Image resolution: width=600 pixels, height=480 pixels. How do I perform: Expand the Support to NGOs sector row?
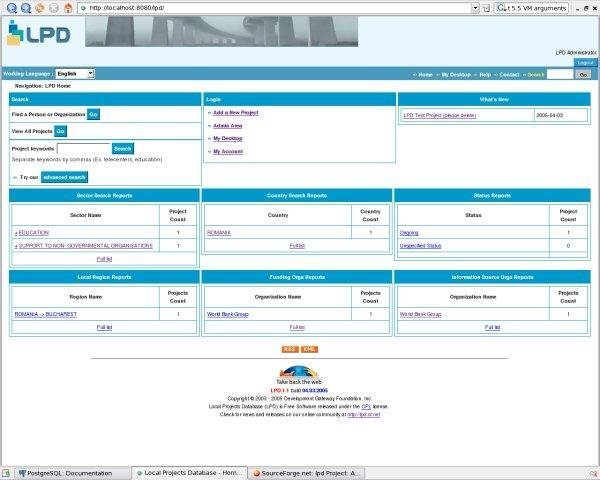(x=16, y=246)
